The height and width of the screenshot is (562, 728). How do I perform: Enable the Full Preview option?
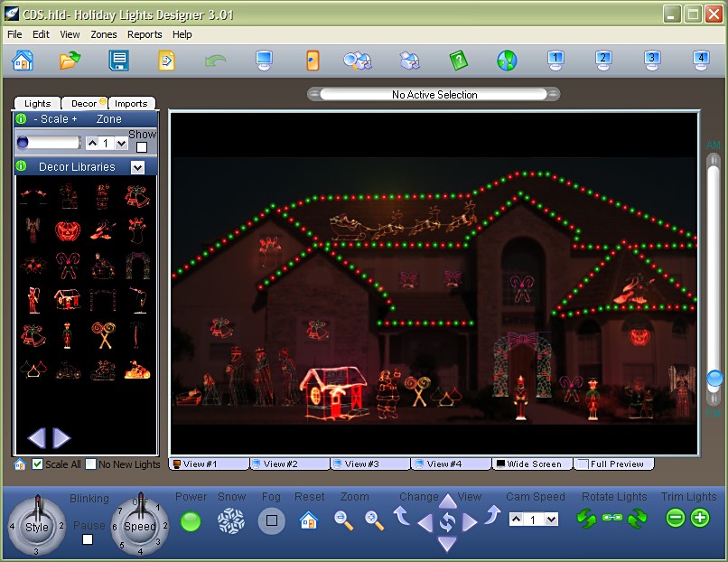click(x=614, y=464)
